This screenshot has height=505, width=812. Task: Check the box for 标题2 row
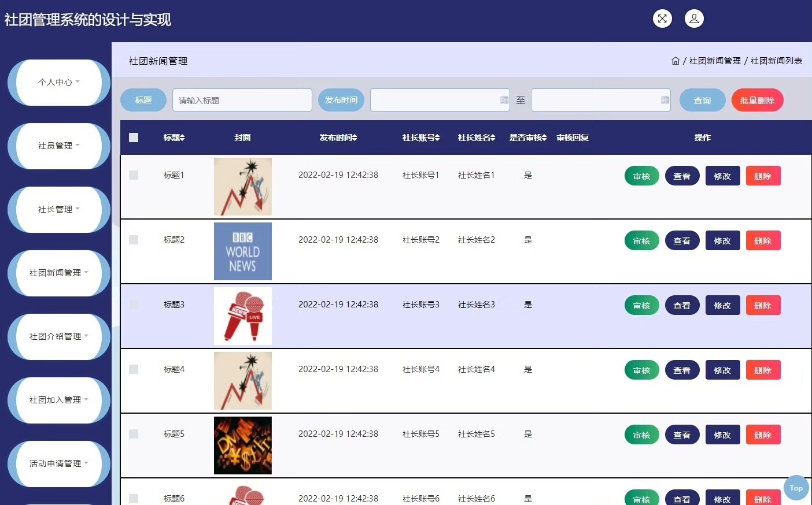tap(134, 240)
